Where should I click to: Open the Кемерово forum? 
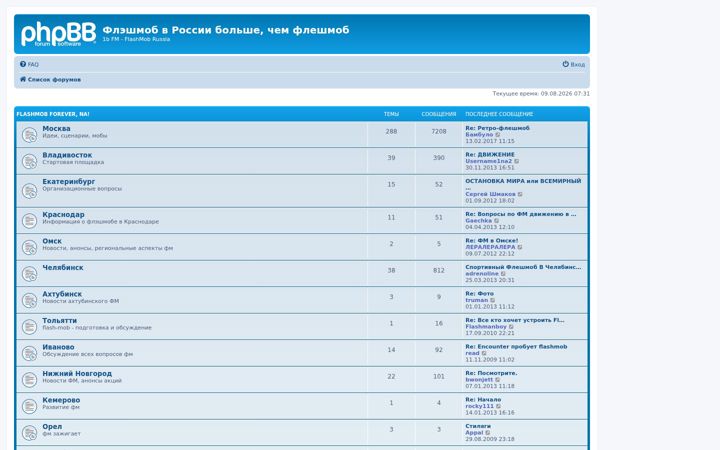tap(61, 400)
